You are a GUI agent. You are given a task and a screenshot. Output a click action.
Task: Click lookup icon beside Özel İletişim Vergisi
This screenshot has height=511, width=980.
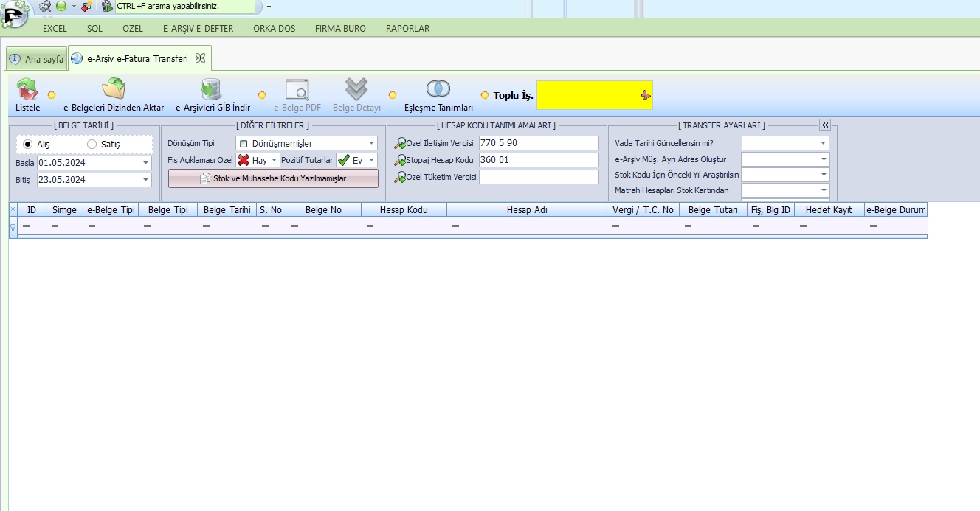[x=400, y=143]
